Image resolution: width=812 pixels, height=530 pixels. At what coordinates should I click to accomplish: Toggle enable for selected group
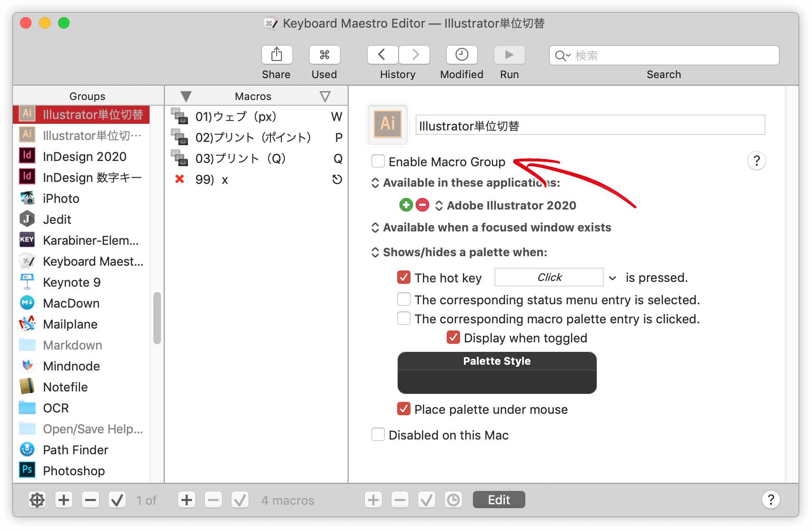coord(117,500)
